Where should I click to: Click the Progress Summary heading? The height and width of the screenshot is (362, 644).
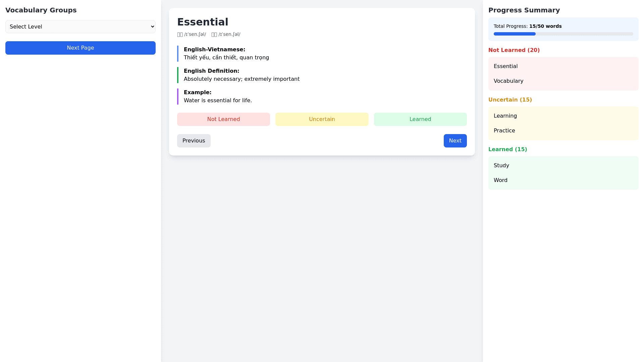click(x=524, y=10)
